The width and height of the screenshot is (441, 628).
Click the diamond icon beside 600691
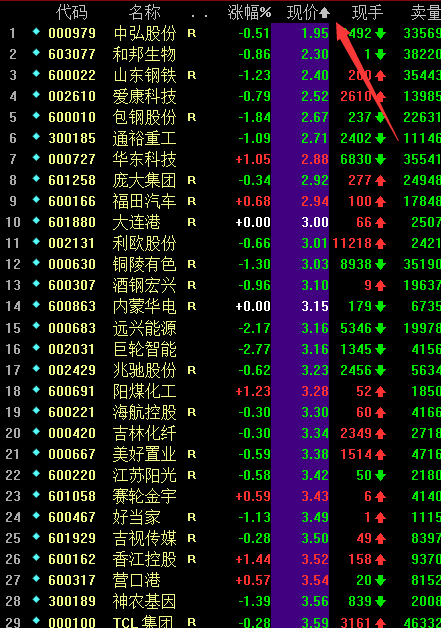tap(36, 390)
